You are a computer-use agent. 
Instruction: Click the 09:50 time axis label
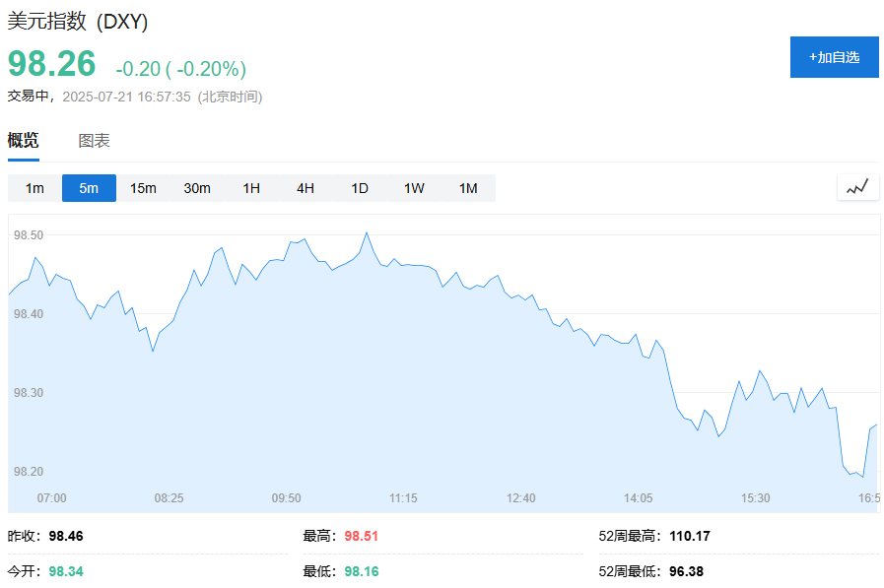pyautogui.click(x=286, y=498)
